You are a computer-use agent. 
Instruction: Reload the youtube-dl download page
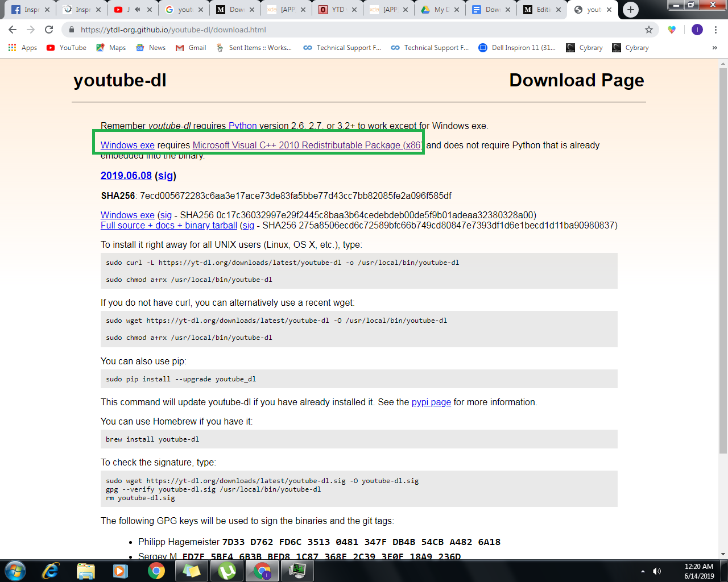[x=49, y=30]
